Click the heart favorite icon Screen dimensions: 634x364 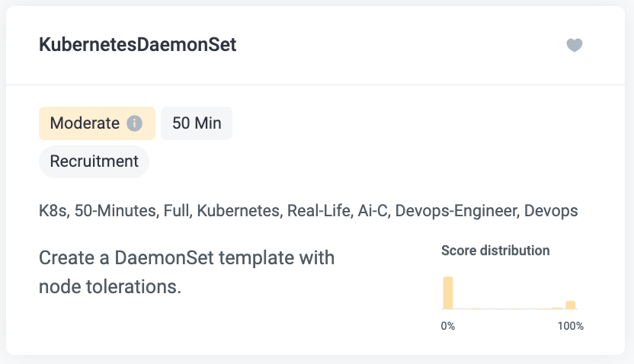pos(574,45)
